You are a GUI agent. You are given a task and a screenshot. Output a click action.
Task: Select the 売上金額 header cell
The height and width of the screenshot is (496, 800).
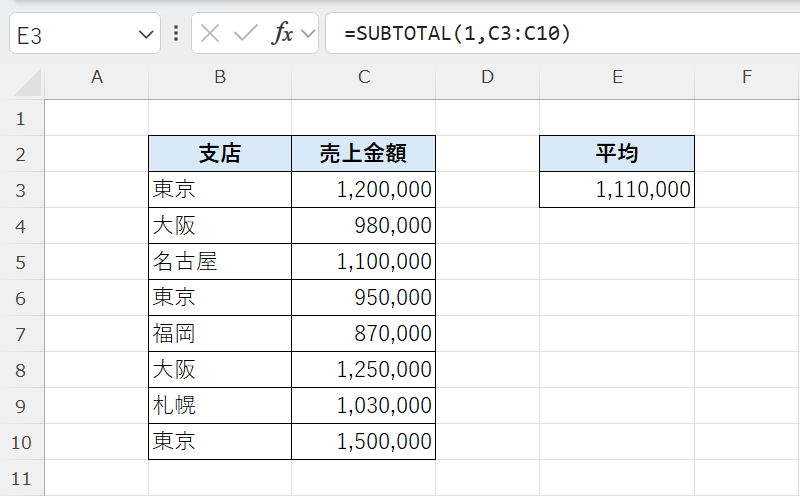364,154
